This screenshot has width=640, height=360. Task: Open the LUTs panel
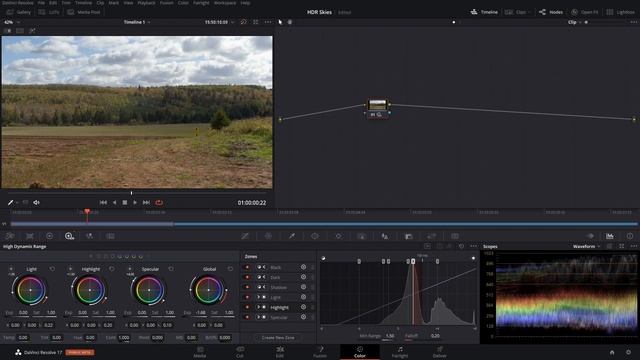(x=49, y=12)
